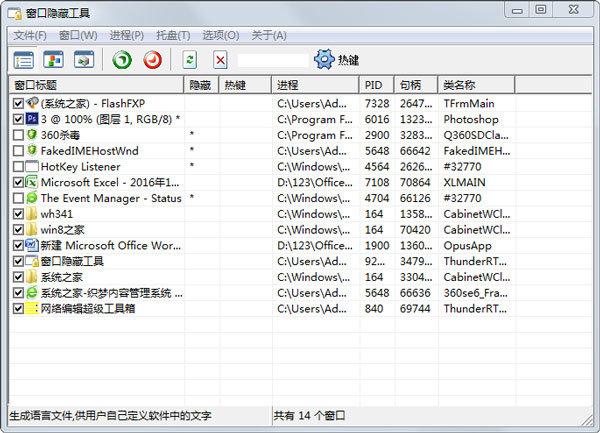Click handle value 69744
Viewport: 600px width, 433px height.
tap(415, 309)
